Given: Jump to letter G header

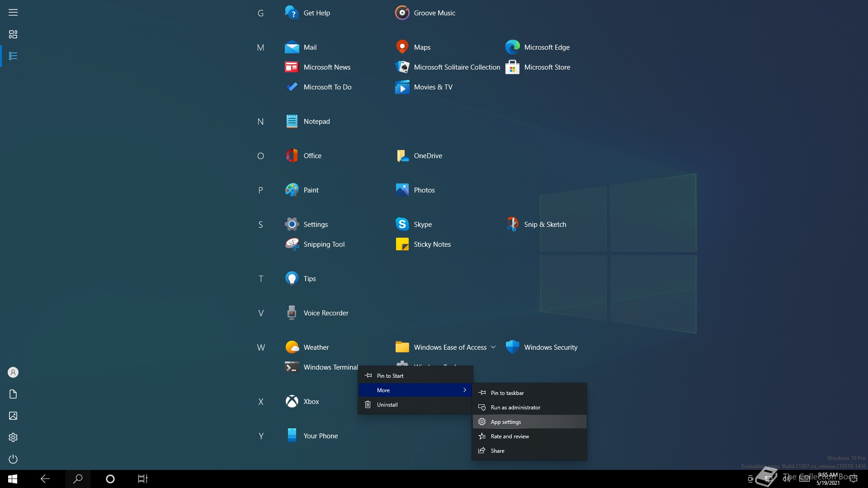Looking at the screenshot, I should 260,13.
